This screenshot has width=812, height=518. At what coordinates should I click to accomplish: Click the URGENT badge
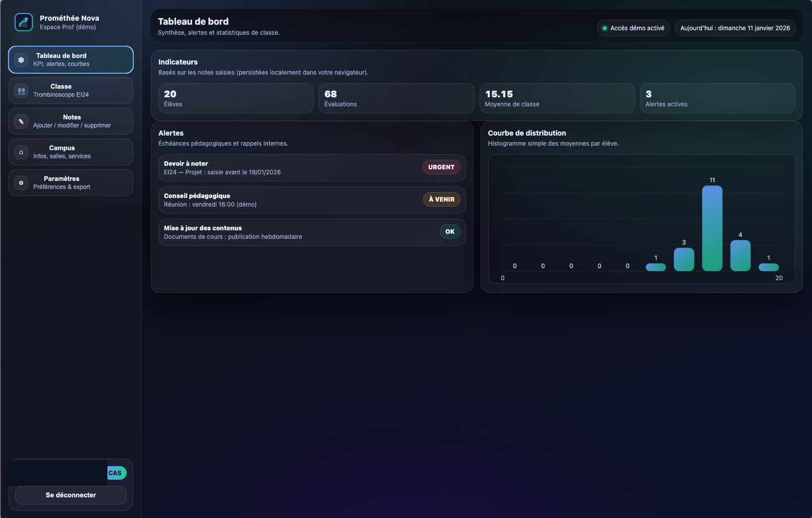441,167
